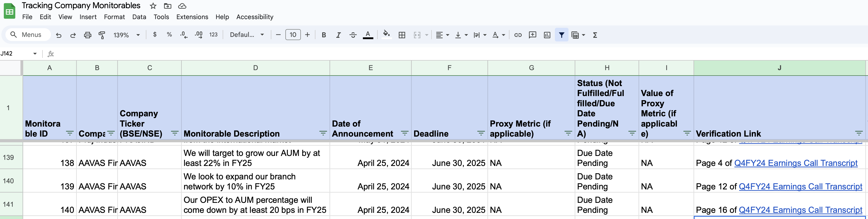Image resolution: width=868 pixels, height=219 pixels.
Task: Click the add comment icon
Action: point(532,35)
